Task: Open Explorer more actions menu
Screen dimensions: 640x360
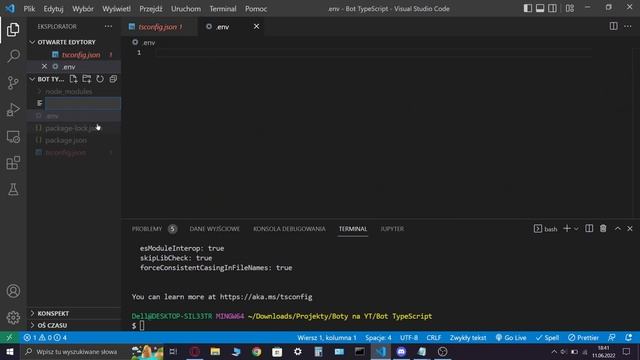Action: point(108,27)
